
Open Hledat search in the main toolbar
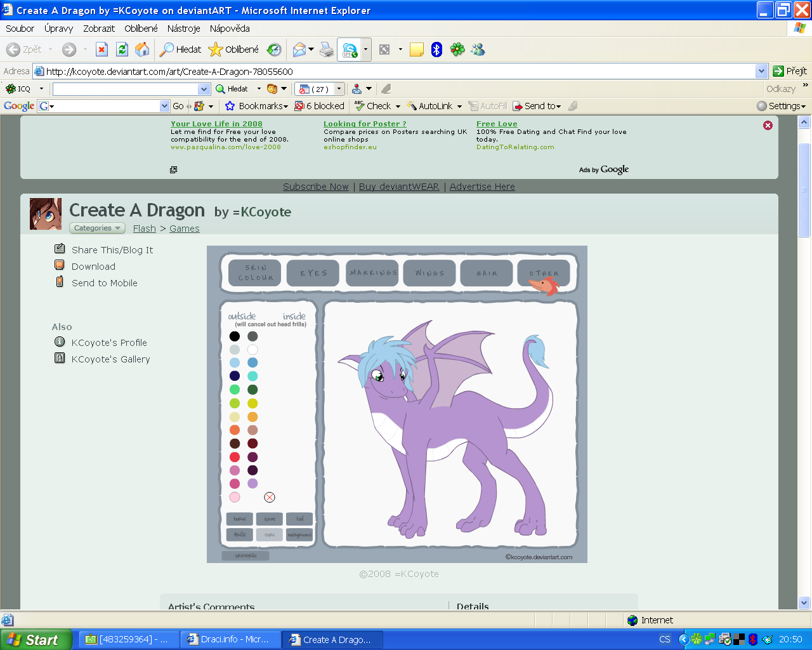[180, 50]
